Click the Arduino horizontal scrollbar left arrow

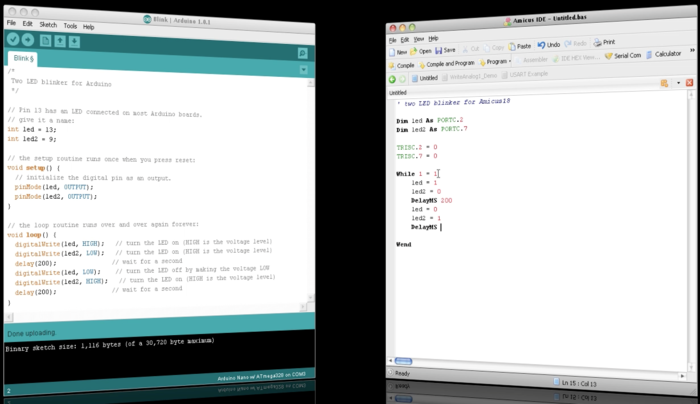point(9,317)
